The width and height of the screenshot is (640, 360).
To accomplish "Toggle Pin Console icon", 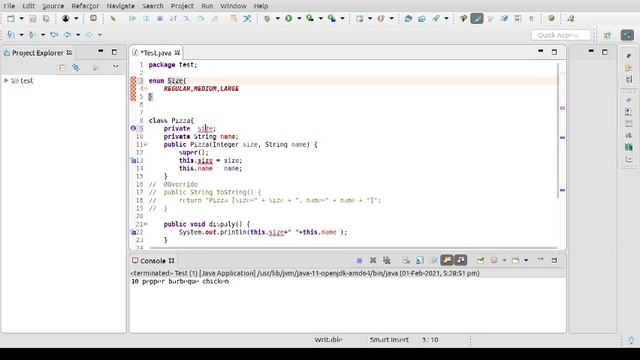I will tap(480, 260).
